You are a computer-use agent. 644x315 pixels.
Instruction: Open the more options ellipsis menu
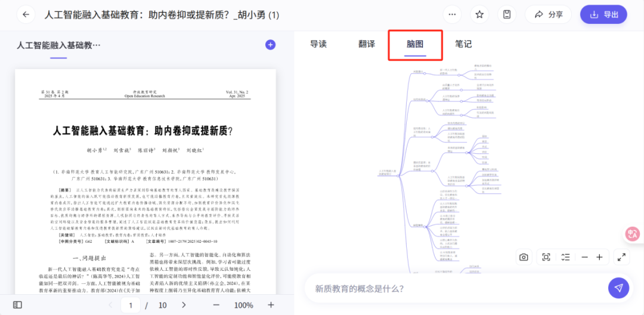(452, 14)
